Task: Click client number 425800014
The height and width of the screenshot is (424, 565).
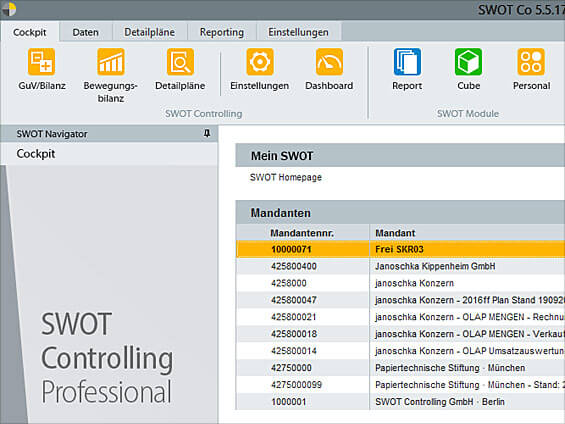Action: [x=294, y=351]
